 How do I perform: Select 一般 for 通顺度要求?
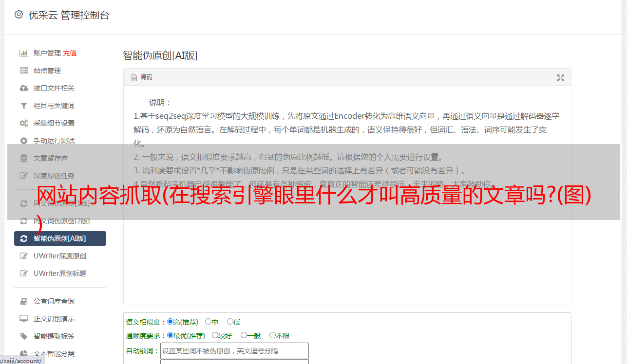click(x=244, y=335)
